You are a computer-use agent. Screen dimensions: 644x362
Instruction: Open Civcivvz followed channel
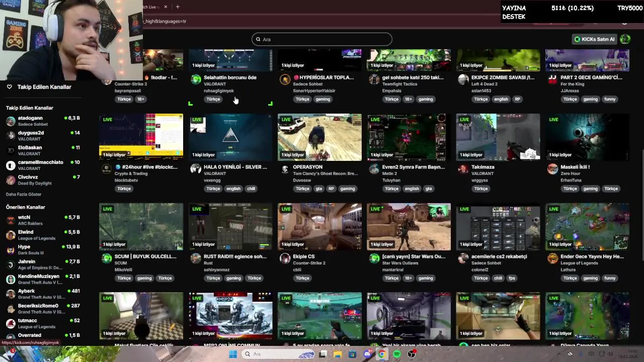click(x=43, y=179)
